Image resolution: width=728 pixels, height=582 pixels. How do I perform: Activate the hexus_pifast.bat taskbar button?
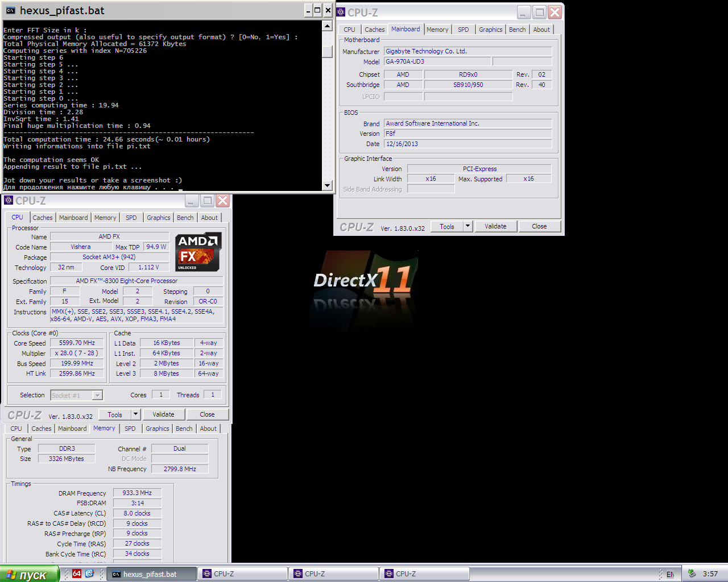(x=152, y=574)
